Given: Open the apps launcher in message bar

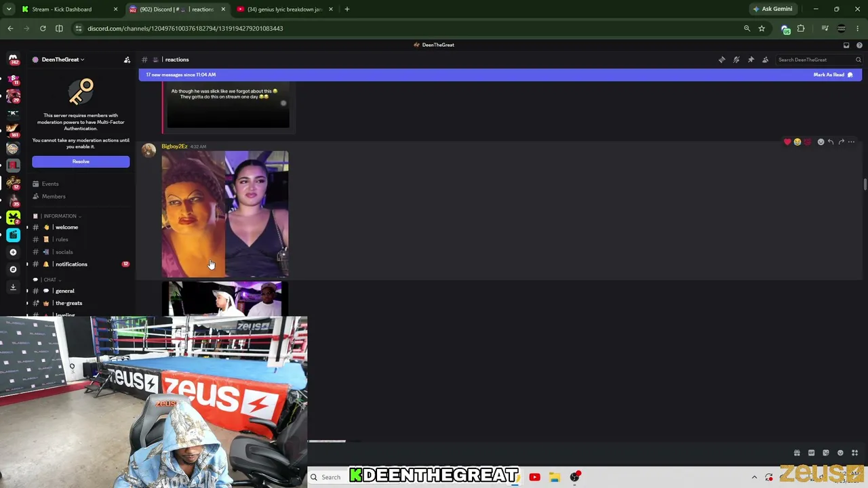Looking at the screenshot, I should (854, 453).
